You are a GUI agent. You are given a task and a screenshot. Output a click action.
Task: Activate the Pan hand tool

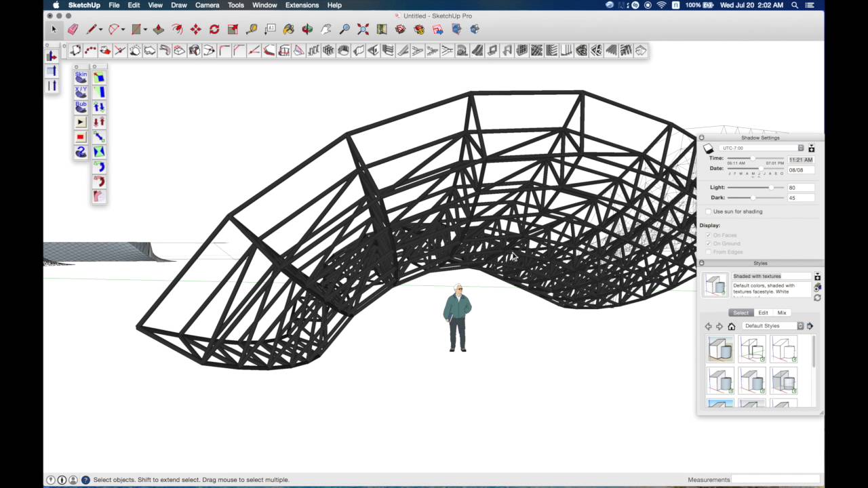tap(326, 29)
